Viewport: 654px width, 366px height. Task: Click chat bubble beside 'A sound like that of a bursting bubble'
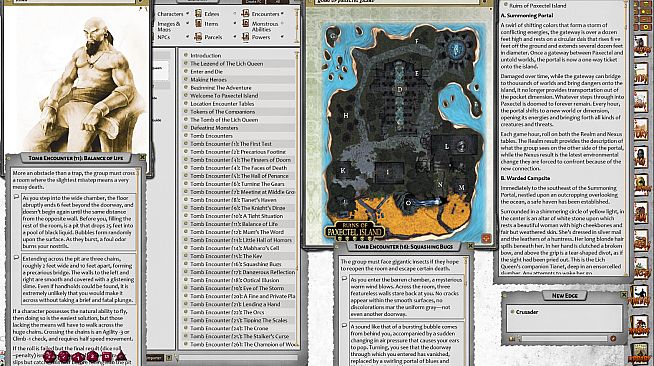(x=345, y=326)
